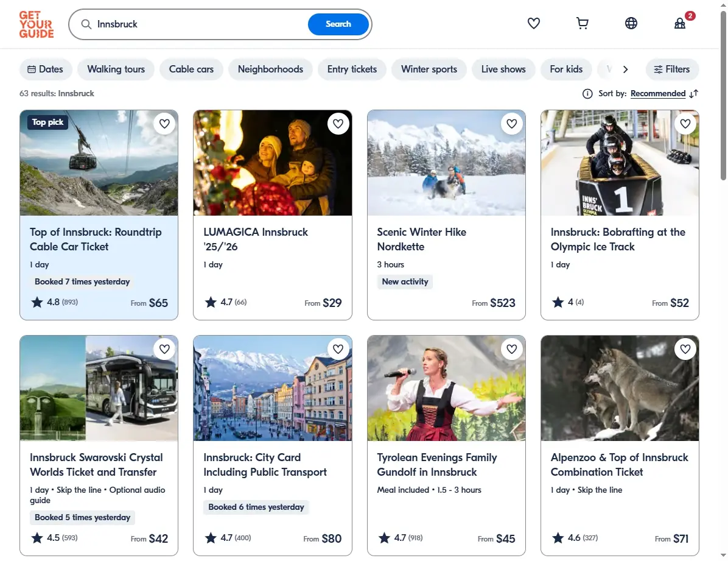Image resolution: width=728 pixels, height=561 pixels.
Task: Click Booked 7 times yesterday label
Action: click(82, 281)
